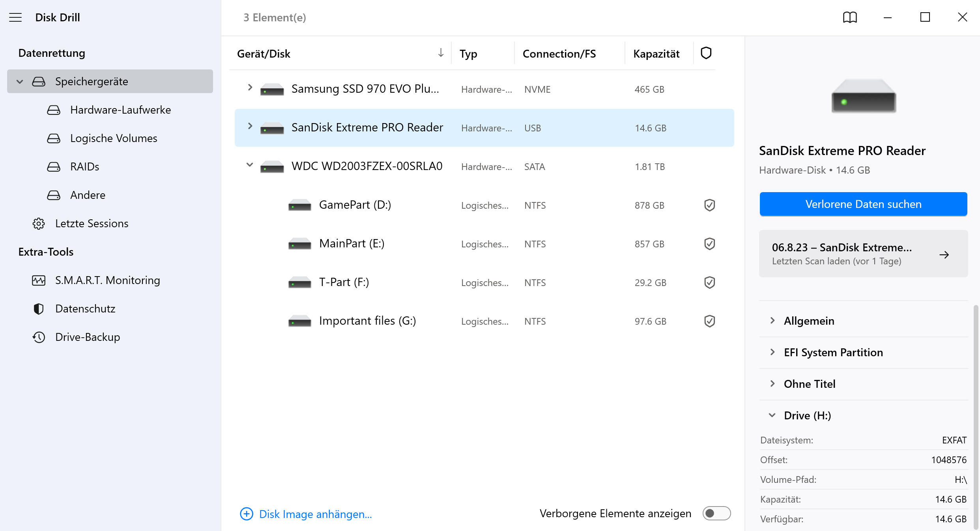Click the SanDisk Extreme PRO drive icon
The width and height of the screenshot is (980, 531).
[x=272, y=128]
